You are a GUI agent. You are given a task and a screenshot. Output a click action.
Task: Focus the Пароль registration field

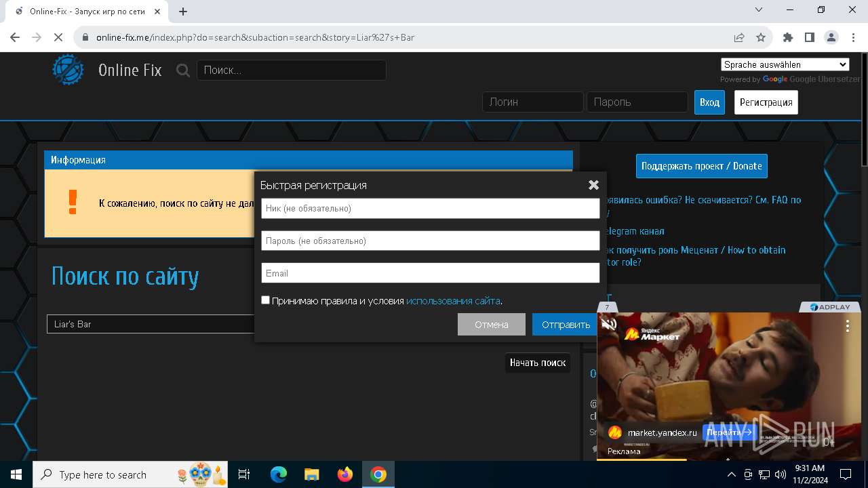coord(431,241)
